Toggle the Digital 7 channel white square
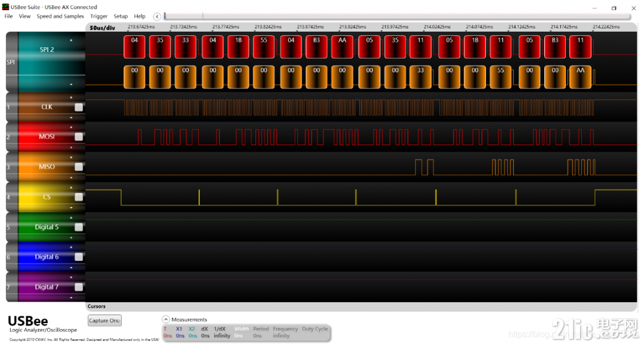Screen dimensions: 644x344 click(x=78, y=287)
